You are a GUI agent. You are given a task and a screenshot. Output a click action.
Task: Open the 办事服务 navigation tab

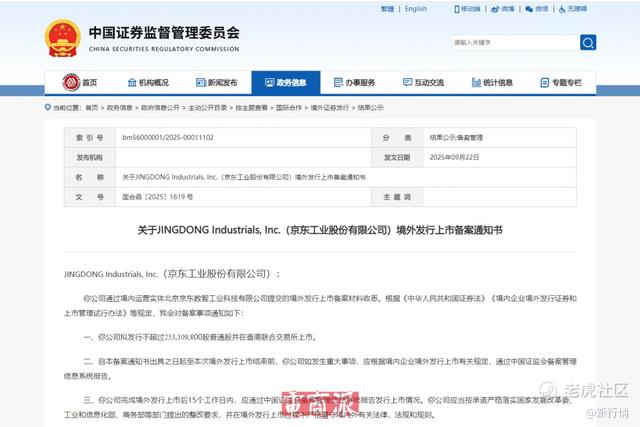tap(354, 82)
